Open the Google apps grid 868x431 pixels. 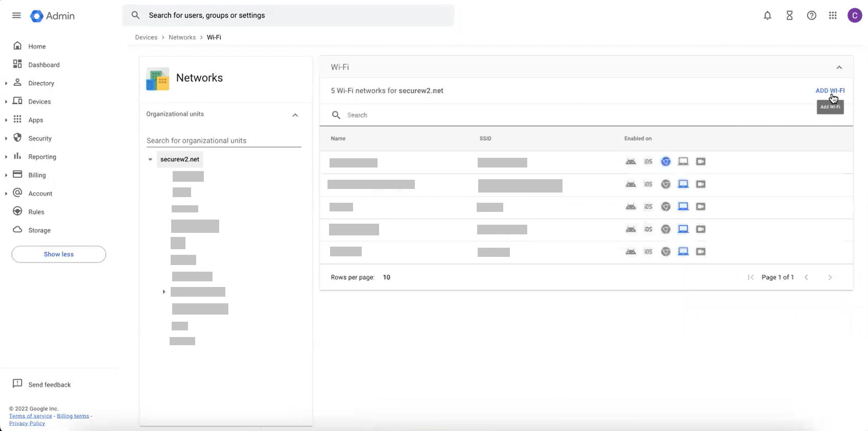833,15
